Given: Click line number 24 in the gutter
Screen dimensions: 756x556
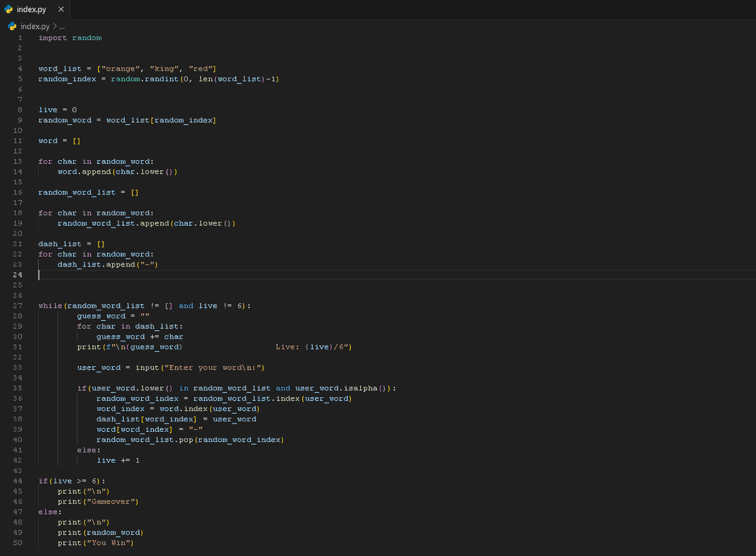Looking at the screenshot, I should click(x=17, y=275).
